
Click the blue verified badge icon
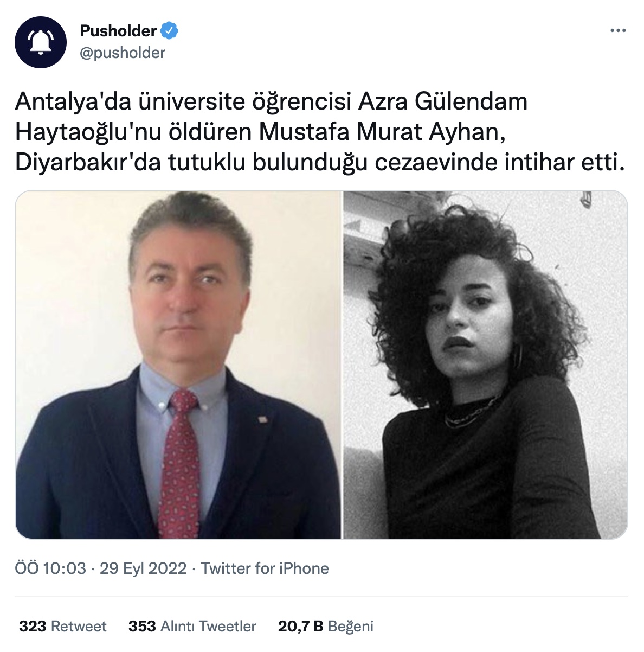pyautogui.click(x=170, y=31)
